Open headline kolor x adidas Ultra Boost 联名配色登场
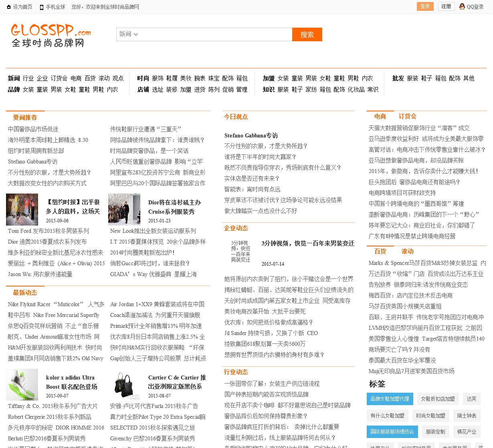The image size is (493, 448). coord(72,382)
